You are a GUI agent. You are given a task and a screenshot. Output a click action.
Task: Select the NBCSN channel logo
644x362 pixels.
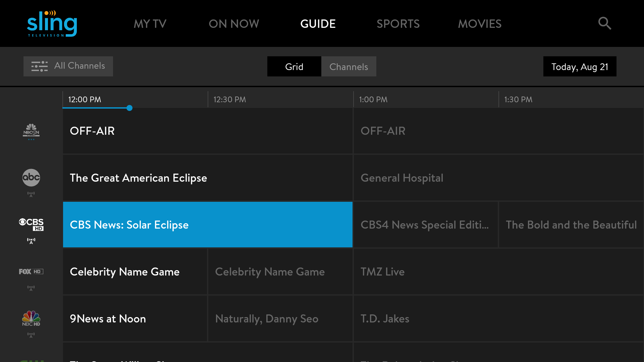coord(31,131)
